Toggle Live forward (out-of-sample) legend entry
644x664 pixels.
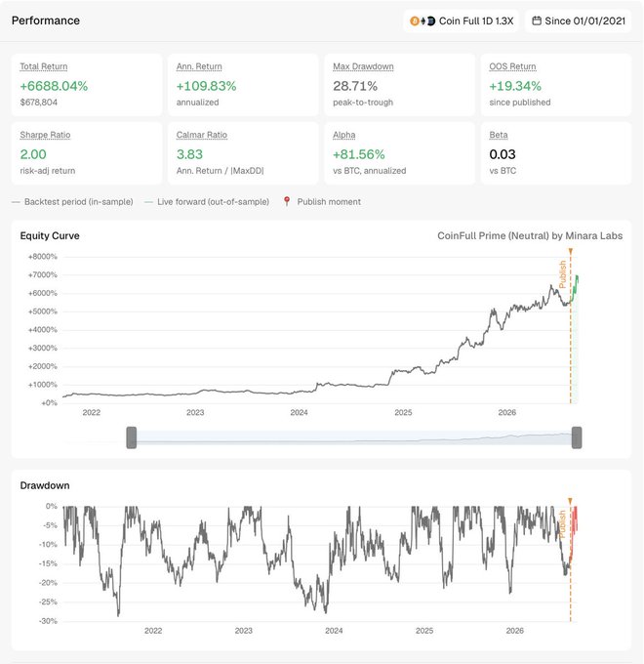pyautogui.click(x=207, y=201)
